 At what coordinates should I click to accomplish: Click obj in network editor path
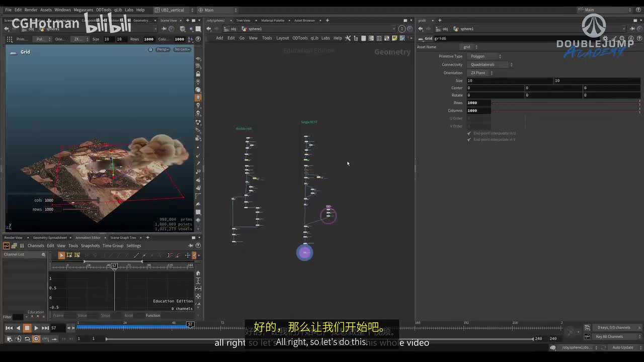pyautogui.click(x=233, y=29)
